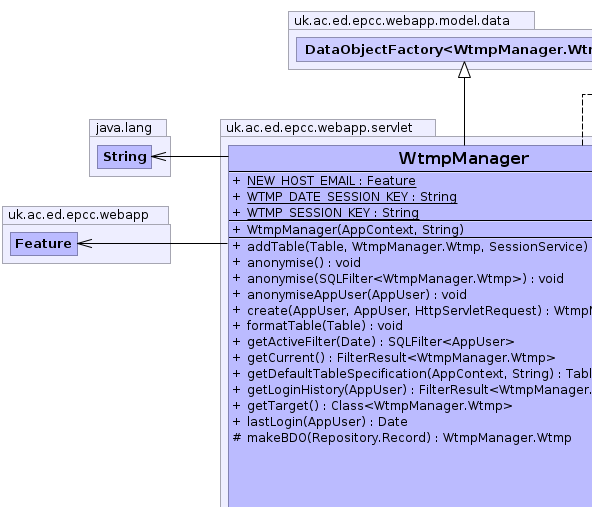Viewport: 592px width, 507px height.
Task: Click the NEW_HOST_EMAIL : Feature field
Action: (x=331, y=181)
